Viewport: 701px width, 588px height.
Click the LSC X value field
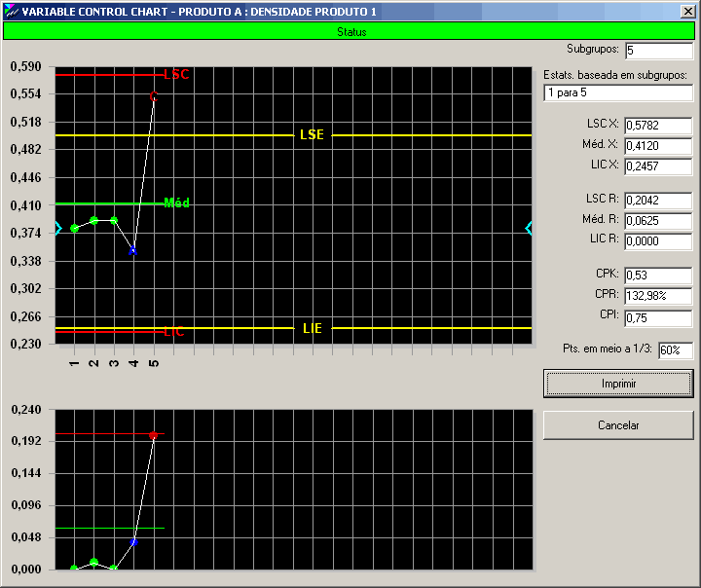657,126
